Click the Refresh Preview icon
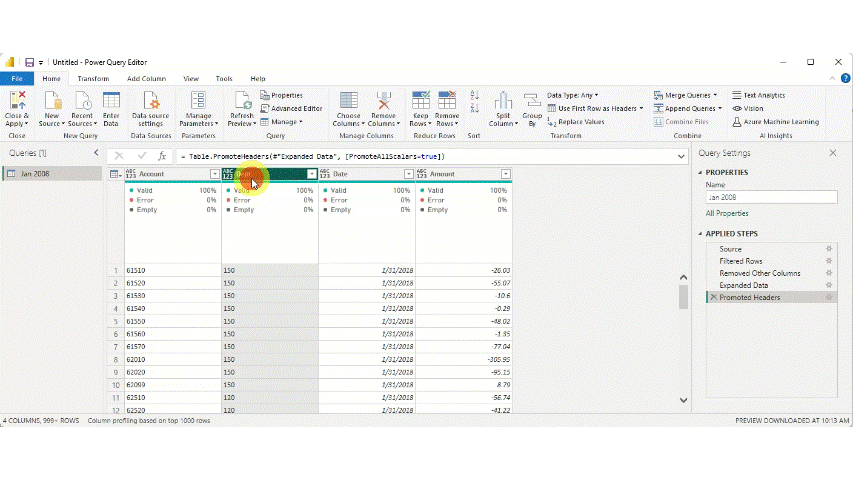 point(242,101)
